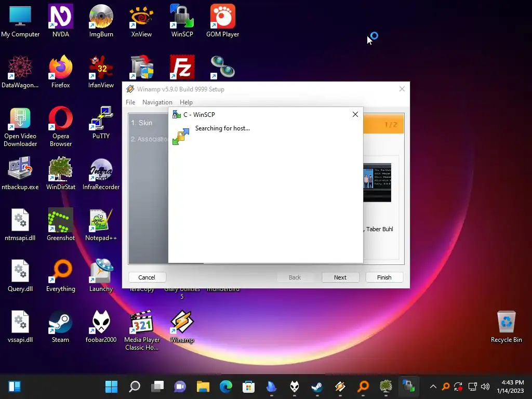Select the FileZilla desktop shortcut
Viewport: 532px width, 399px height.
182,67
